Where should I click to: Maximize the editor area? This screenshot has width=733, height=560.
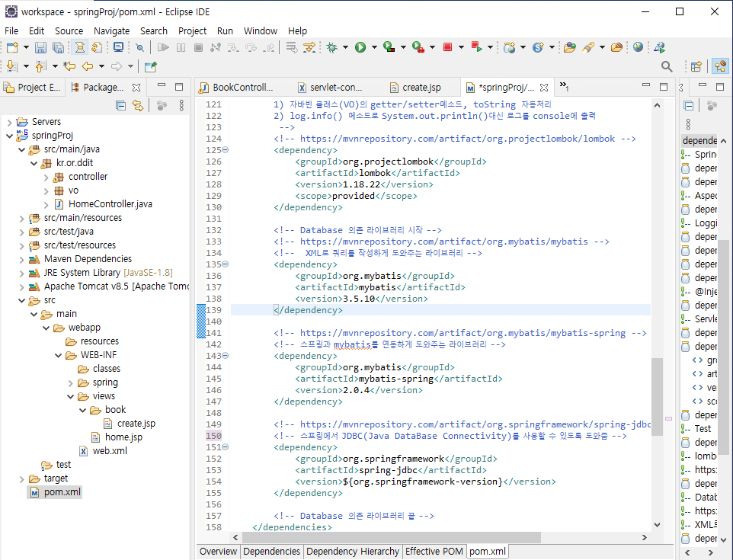(664, 87)
